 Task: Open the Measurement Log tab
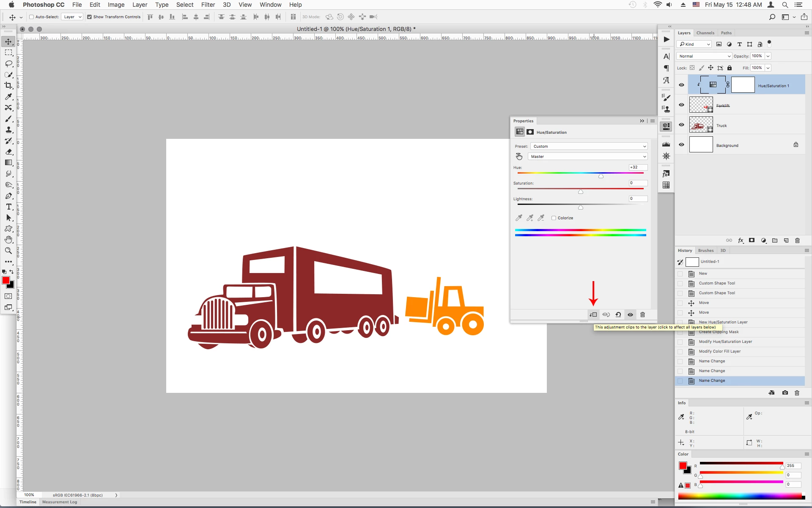[60, 502]
